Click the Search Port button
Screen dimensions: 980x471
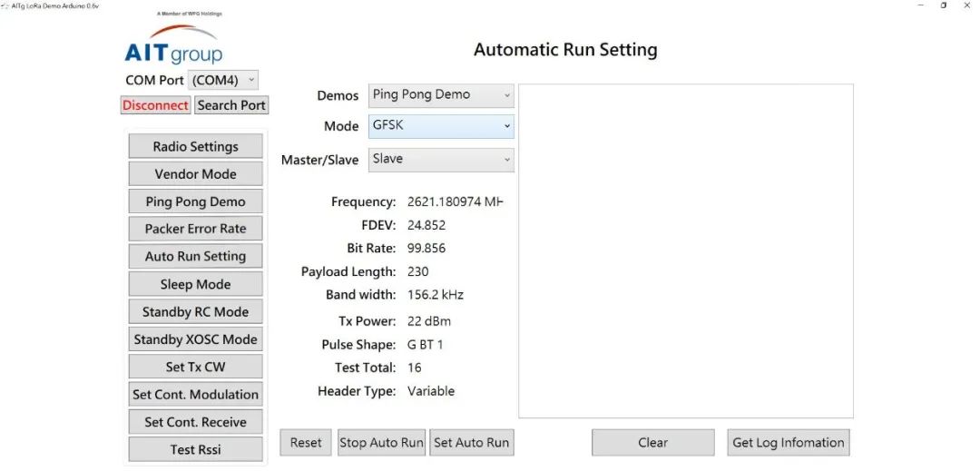[231, 105]
